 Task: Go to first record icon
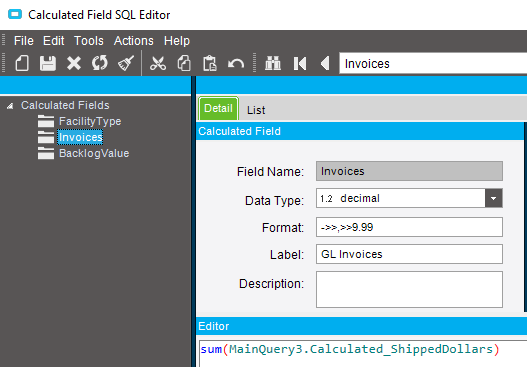coord(300,63)
